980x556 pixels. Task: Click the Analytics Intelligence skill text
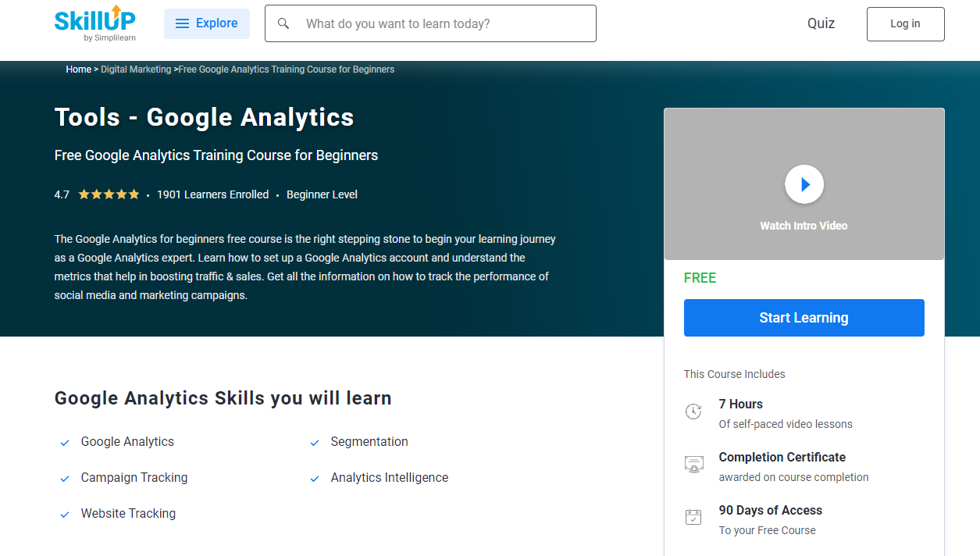pyautogui.click(x=390, y=477)
